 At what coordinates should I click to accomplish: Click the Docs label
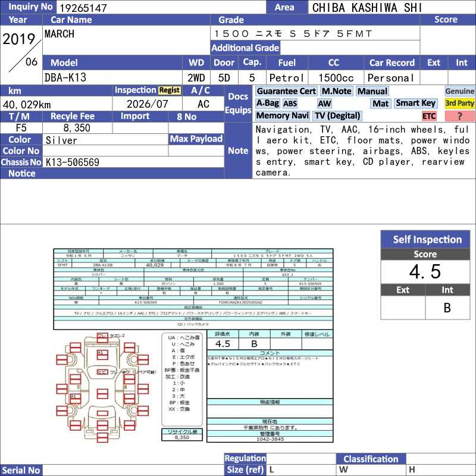click(x=238, y=96)
